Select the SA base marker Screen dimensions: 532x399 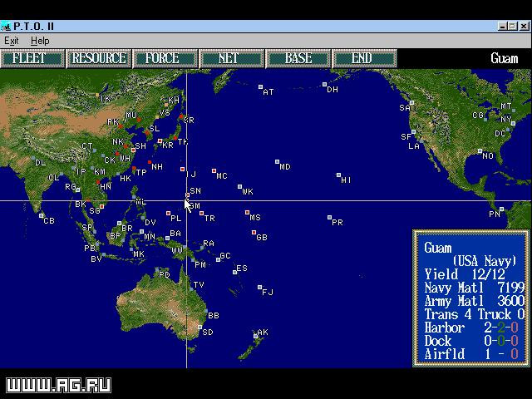point(412,102)
